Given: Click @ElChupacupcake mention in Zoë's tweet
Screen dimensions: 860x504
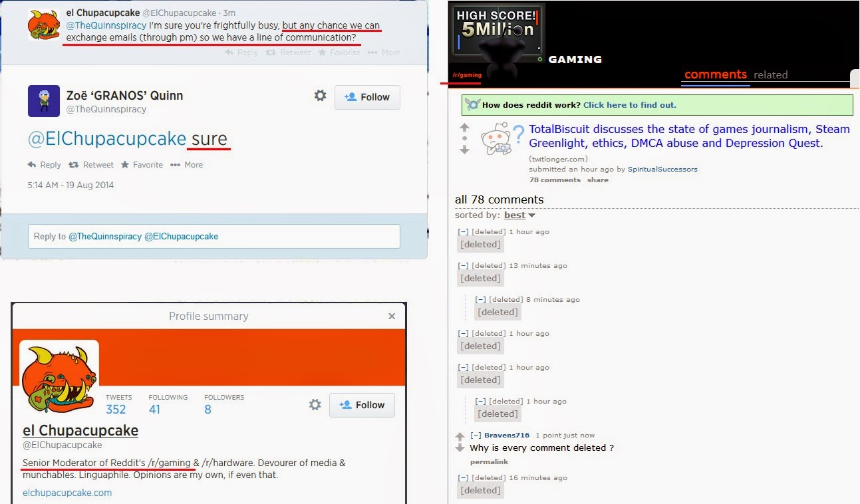Looking at the screenshot, I should 107,139.
